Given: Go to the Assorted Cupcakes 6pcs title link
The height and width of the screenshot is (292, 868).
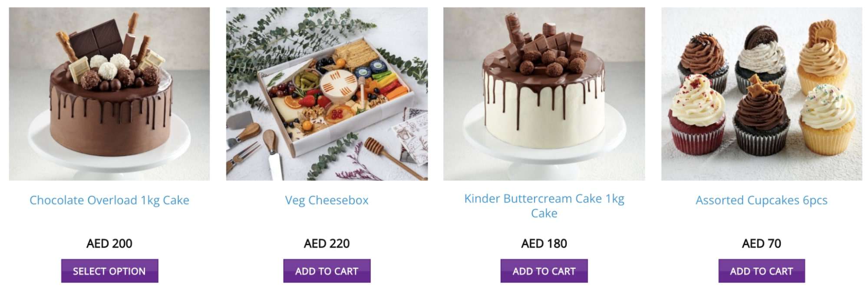Looking at the screenshot, I should 762,200.
